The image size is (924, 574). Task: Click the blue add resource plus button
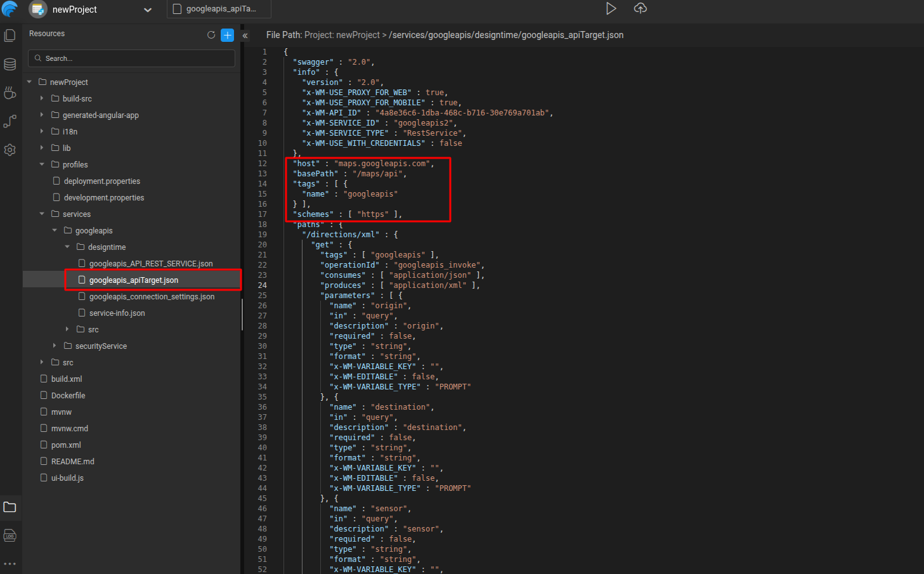(x=227, y=36)
